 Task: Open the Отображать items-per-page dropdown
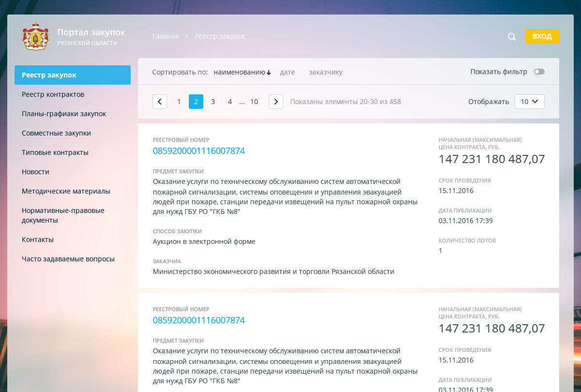pos(529,102)
